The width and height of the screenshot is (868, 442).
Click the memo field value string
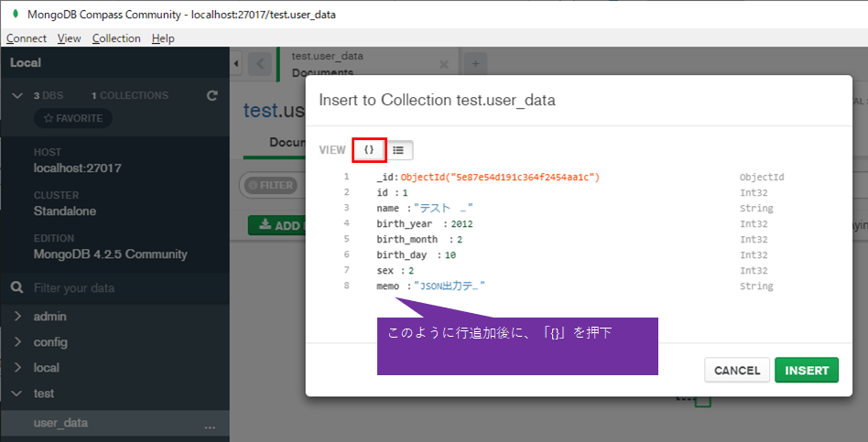pos(450,286)
